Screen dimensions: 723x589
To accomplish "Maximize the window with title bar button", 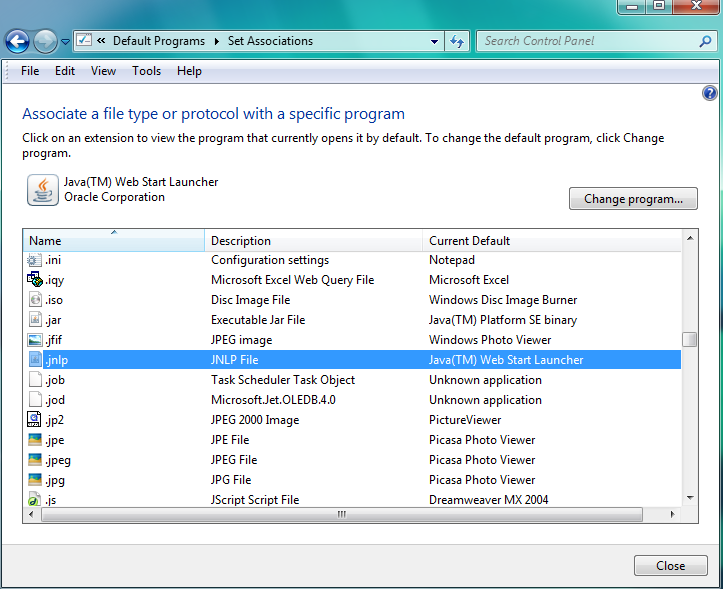I will (659, 6).
